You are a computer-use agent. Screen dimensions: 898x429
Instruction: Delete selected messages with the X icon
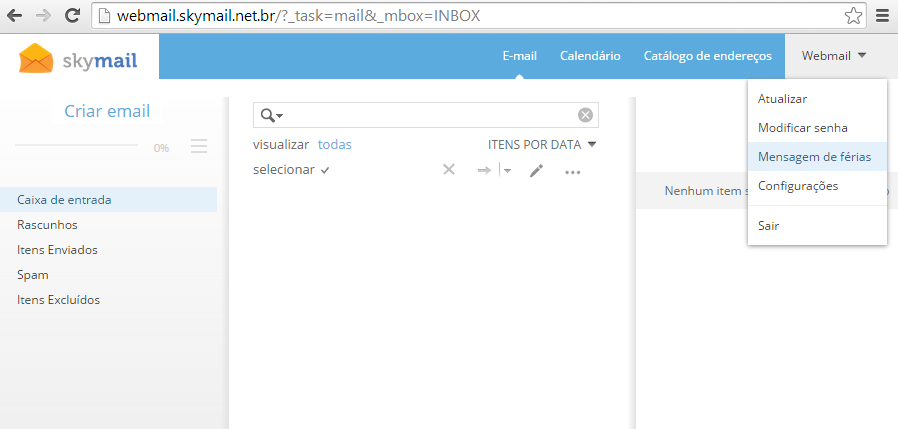pyautogui.click(x=449, y=170)
